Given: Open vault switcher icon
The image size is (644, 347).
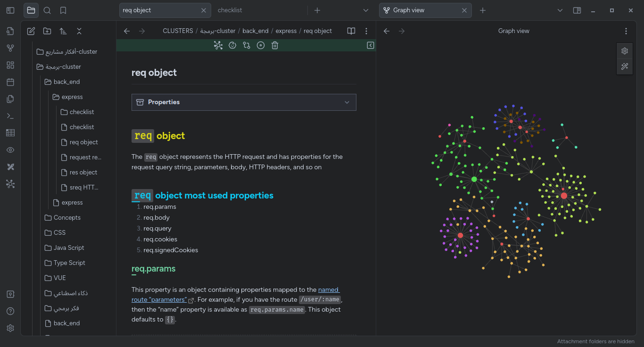Looking at the screenshot, I should click(10, 294).
